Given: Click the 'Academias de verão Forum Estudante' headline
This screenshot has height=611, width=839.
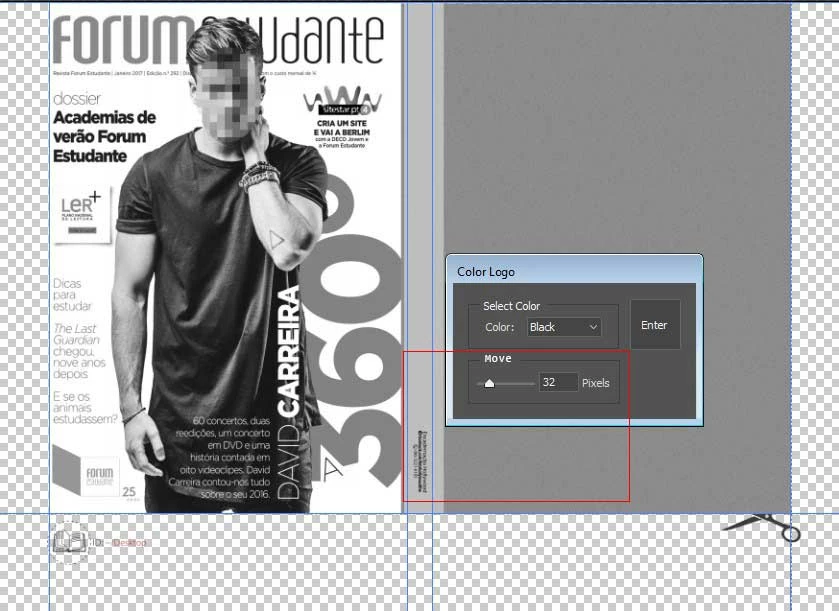Looking at the screenshot, I should (104, 136).
